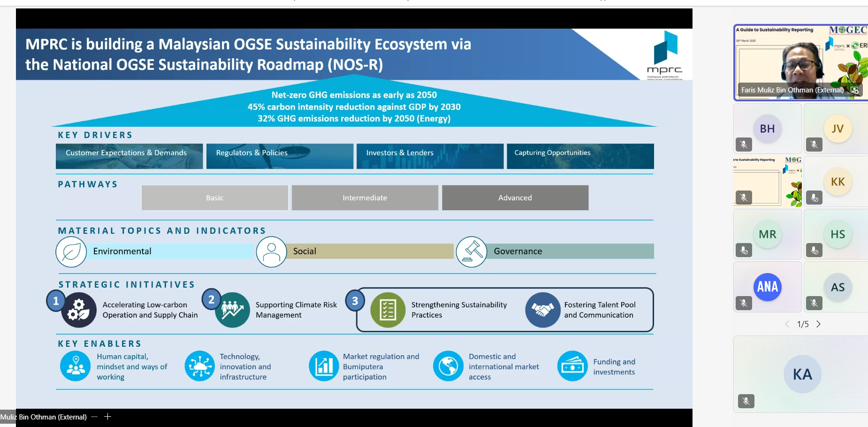
Task: Click the Social topic bar
Action: tap(370, 251)
